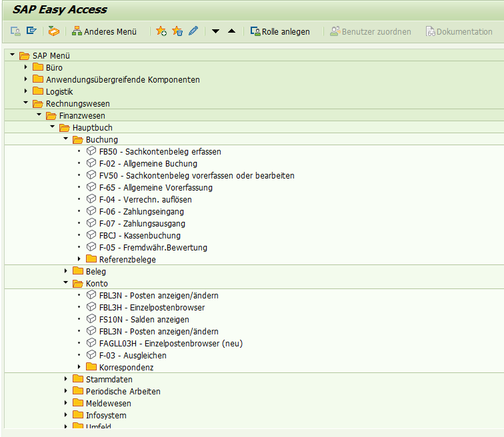The image size is (504, 437).
Task: Select F-05 - Fremdwähr.Bewertung
Action: point(153,248)
